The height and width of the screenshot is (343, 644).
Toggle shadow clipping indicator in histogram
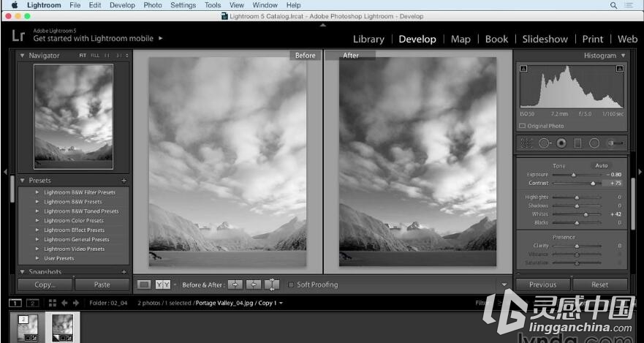pos(523,69)
